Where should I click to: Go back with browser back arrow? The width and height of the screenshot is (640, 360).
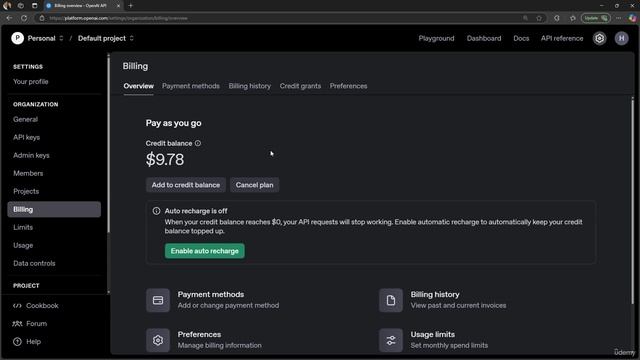[9, 18]
